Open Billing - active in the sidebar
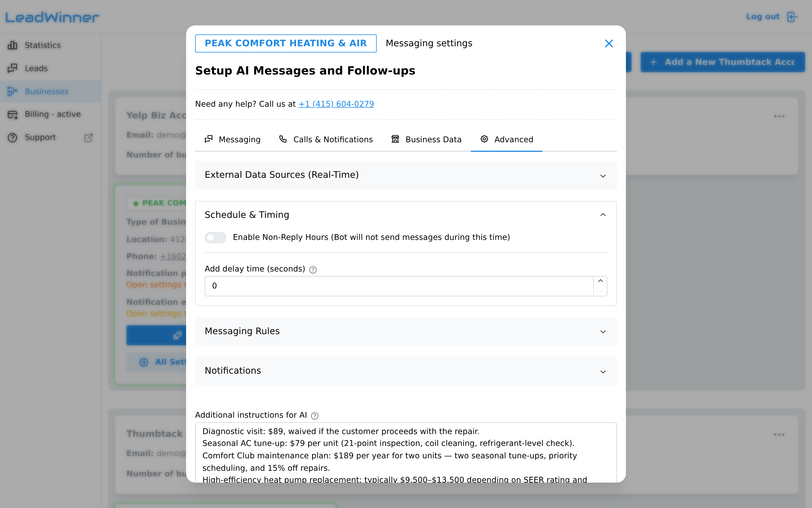 coord(50,115)
